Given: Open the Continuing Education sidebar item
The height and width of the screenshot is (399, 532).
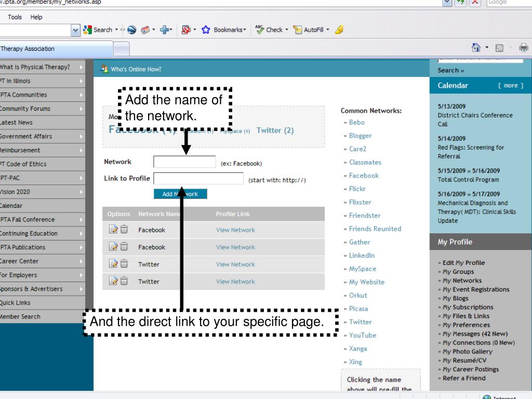Looking at the screenshot, I should 43,233.
